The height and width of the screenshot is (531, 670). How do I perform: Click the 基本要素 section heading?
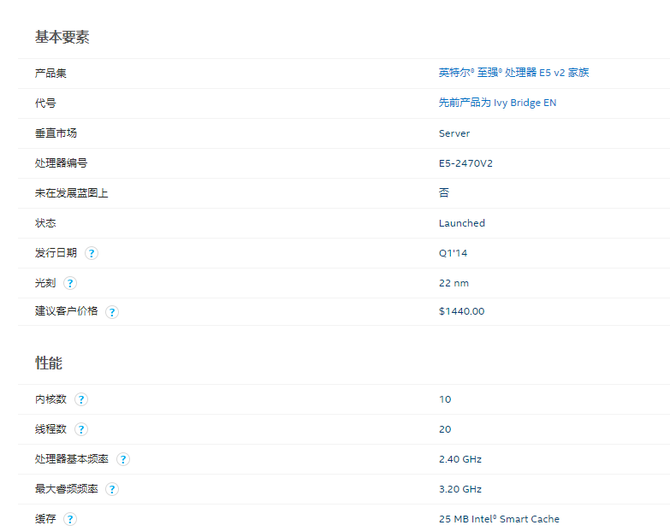pyautogui.click(x=62, y=37)
